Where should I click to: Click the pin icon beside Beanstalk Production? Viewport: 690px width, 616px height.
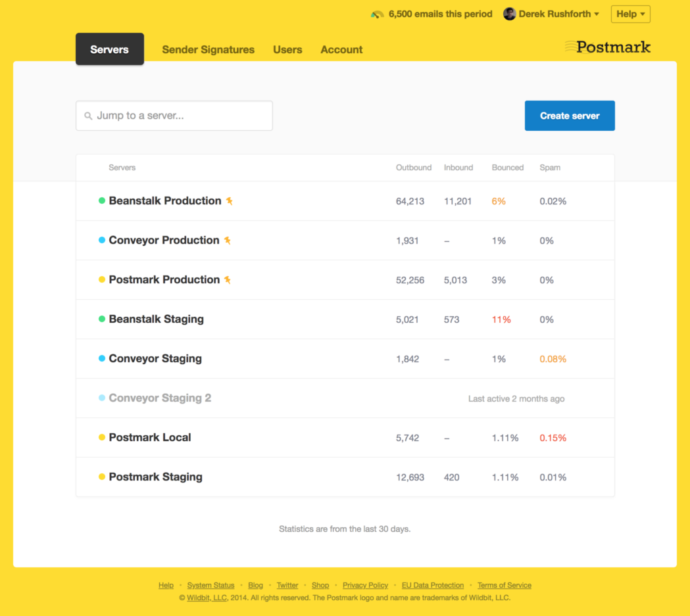pyautogui.click(x=230, y=201)
